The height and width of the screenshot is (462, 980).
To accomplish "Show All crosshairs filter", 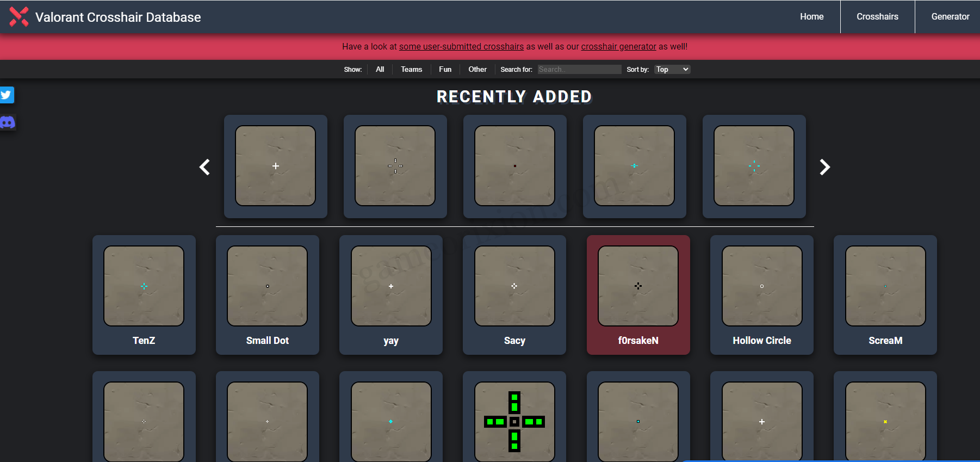I will click(380, 69).
